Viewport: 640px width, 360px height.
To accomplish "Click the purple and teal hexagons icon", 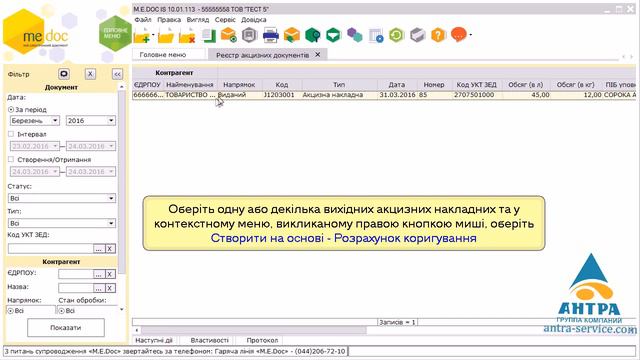I will [355, 35].
